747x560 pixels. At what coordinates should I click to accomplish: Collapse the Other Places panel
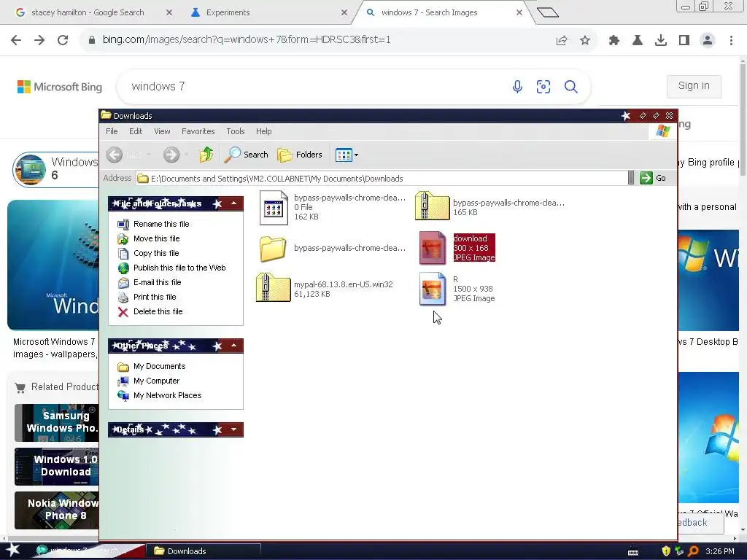coord(234,346)
